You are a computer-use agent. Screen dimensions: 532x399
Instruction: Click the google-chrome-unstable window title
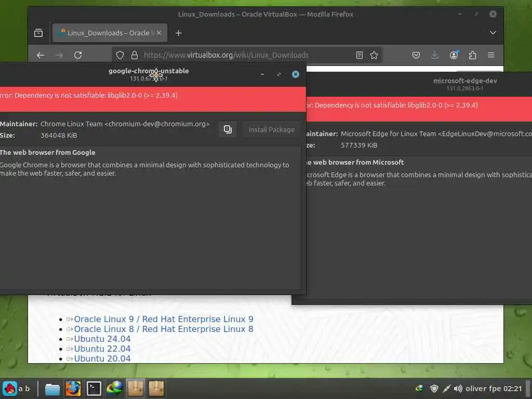[149, 71]
